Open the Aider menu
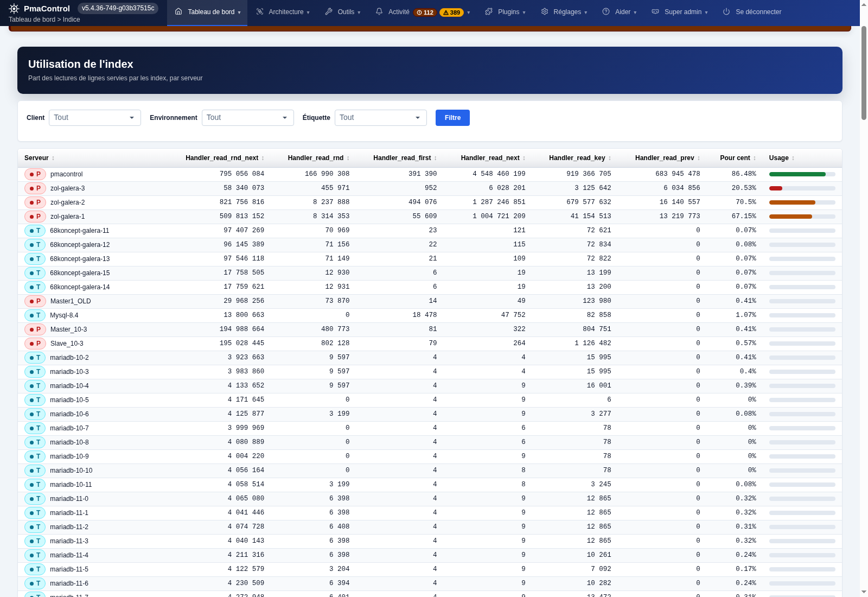Viewport: 868px width, 597px height. (x=620, y=12)
